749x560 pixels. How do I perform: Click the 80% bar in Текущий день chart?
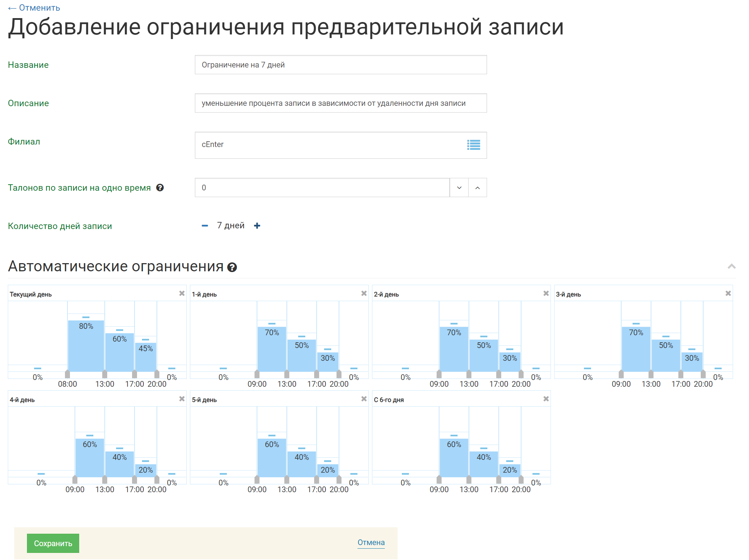pyautogui.click(x=86, y=344)
